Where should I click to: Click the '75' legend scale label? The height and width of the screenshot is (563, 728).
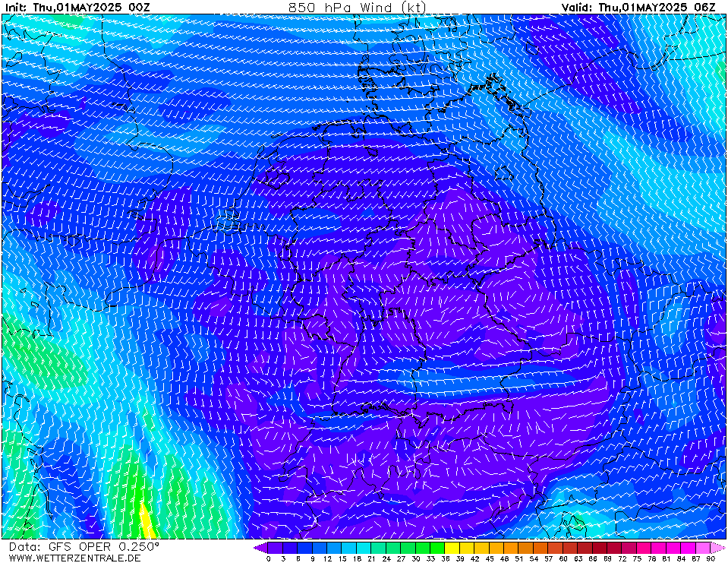point(637,558)
